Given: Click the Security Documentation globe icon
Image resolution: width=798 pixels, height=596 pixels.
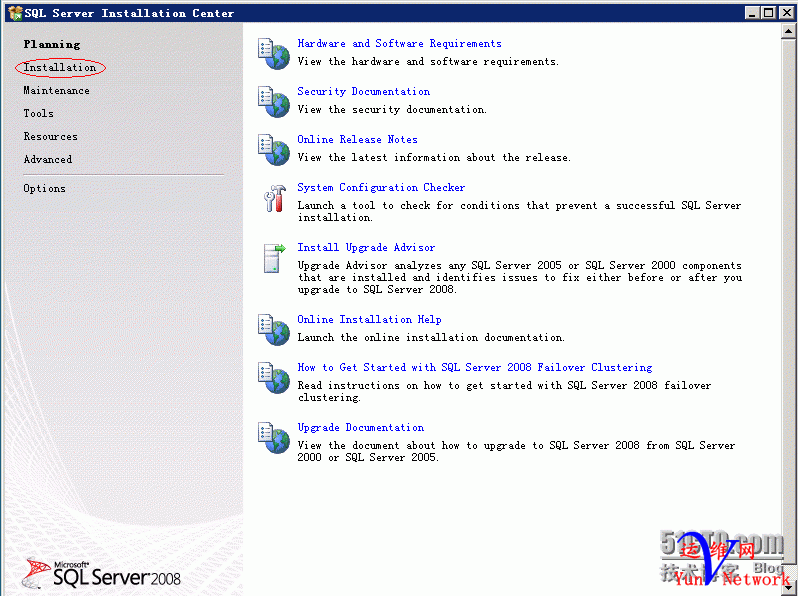Looking at the screenshot, I should pos(274,101).
